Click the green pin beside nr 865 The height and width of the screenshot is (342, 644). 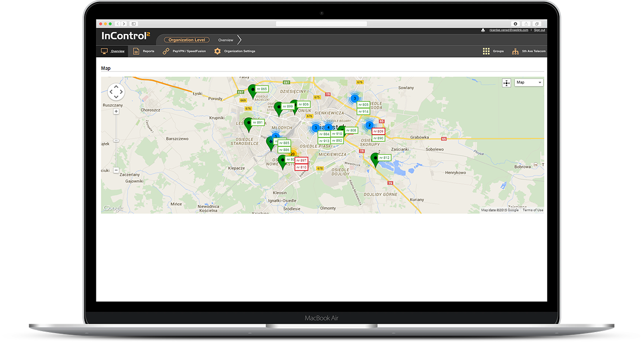252,91
